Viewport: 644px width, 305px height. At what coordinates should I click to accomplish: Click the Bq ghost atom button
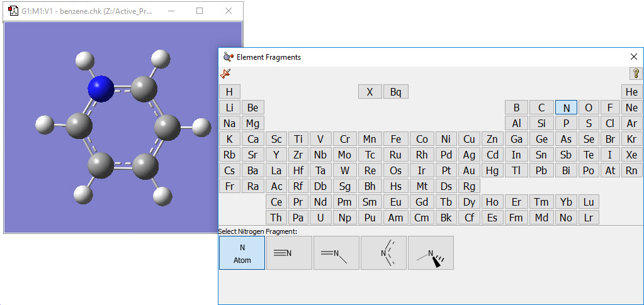click(x=395, y=92)
